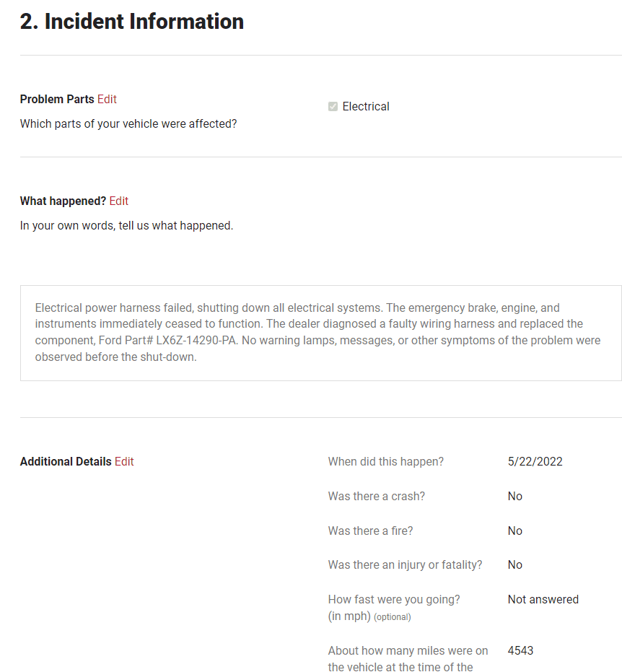Viewport: 622px width, 672px height.
Task: Click the 'In your own words' prompt text
Action: [x=127, y=225]
